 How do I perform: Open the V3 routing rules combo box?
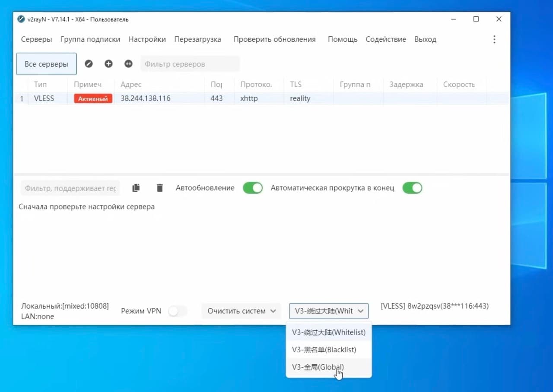click(x=328, y=310)
